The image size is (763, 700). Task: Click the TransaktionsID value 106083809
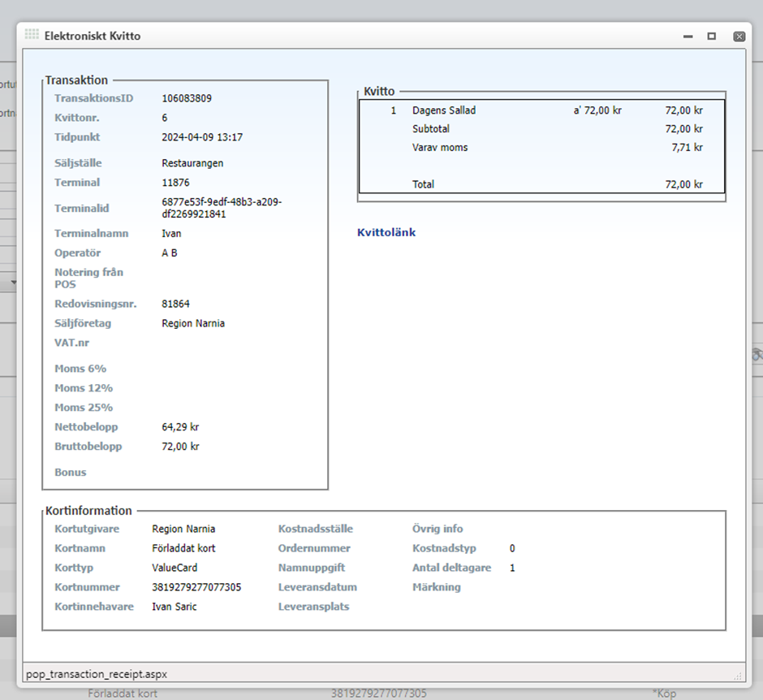(187, 98)
